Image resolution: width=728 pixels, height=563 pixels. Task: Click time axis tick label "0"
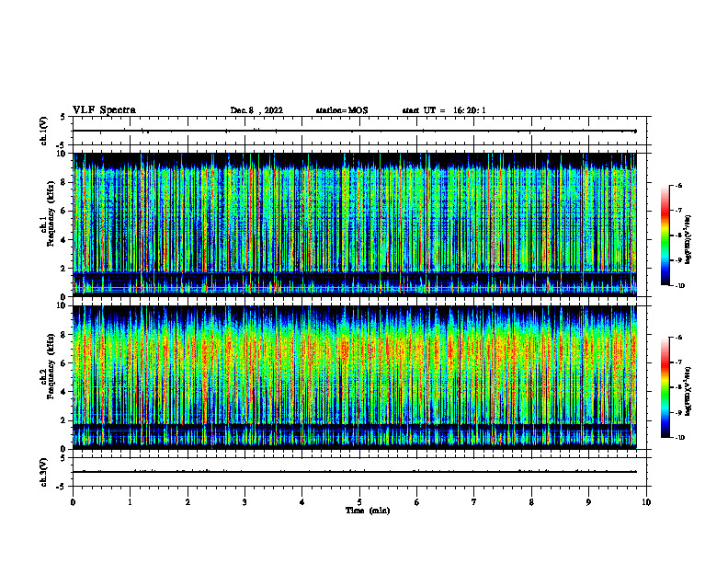click(73, 502)
